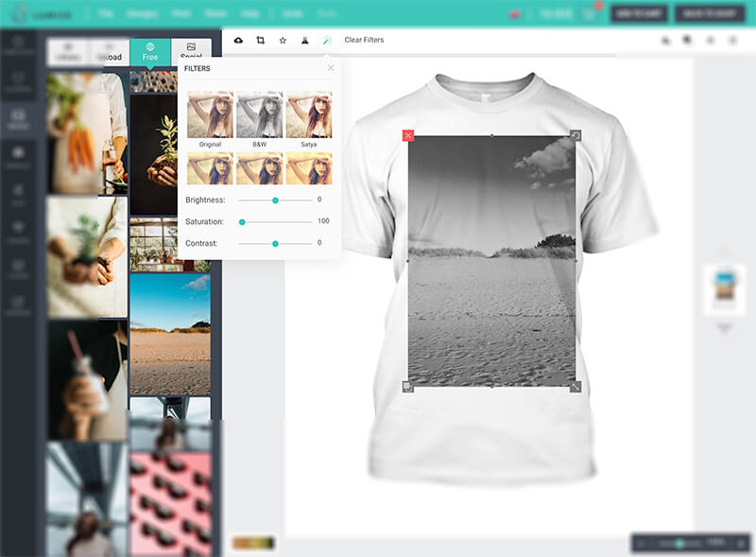Screen dimensions: 756x557
Task: Click the Saturation slider handle
Action: point(242,222)
